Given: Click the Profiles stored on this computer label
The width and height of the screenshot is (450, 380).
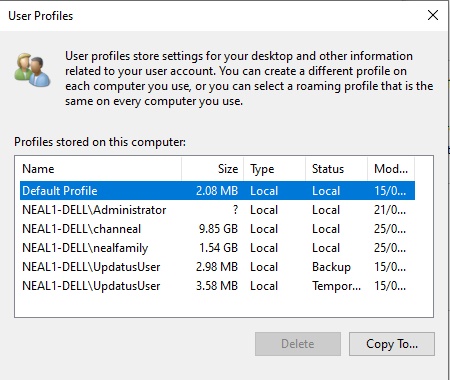Looking at the screenshot, I should 100,142.
